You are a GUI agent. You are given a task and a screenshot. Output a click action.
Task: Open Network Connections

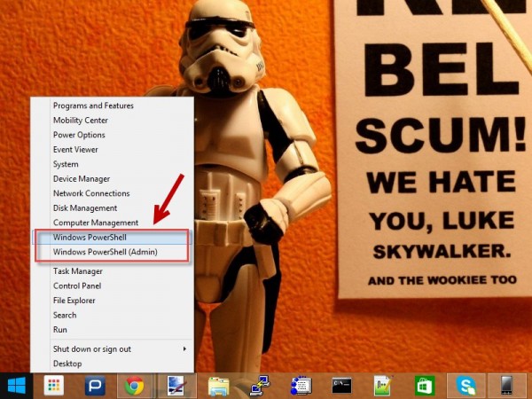[113, 193]
